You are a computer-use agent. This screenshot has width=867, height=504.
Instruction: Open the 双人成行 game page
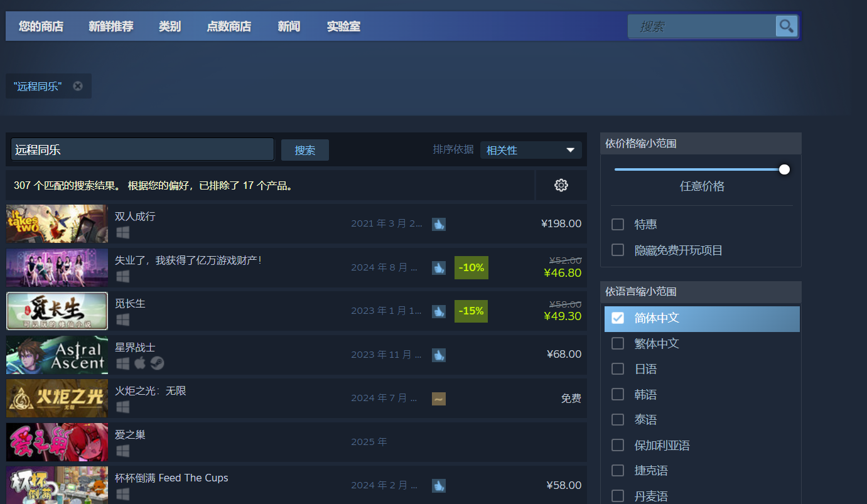tap(296, 223)
